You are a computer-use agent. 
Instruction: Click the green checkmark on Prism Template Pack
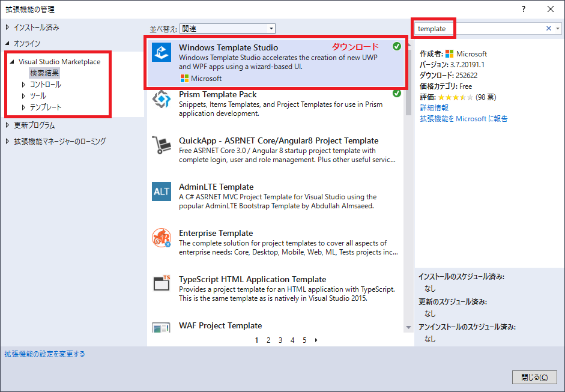397,93
